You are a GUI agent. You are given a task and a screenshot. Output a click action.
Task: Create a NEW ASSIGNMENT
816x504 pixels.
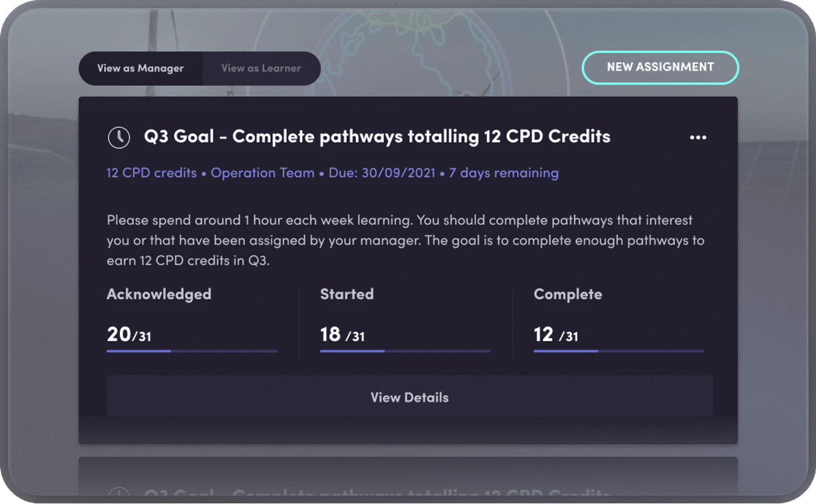[x=660, y=68]
